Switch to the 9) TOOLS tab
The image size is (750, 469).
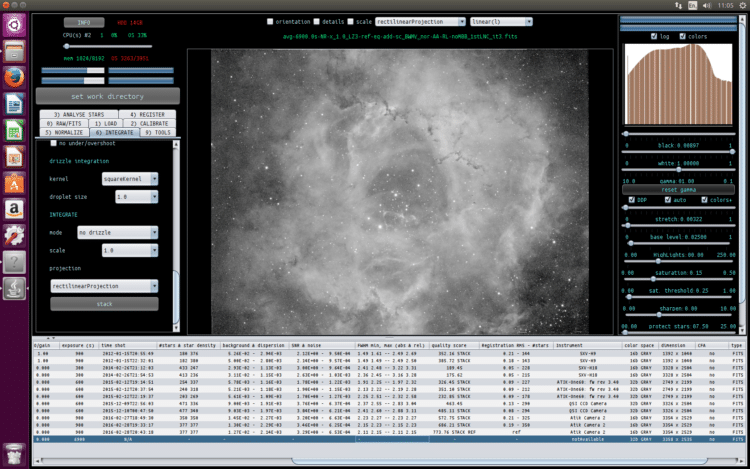(158, 132)
